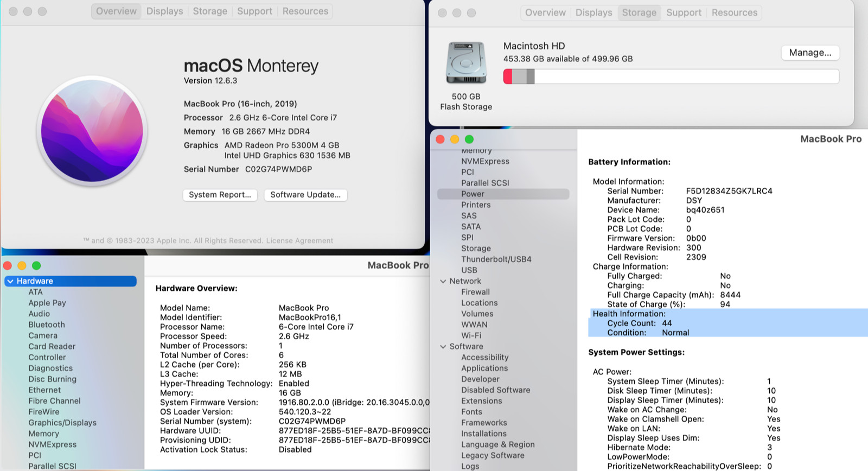Select Fibre Channel in the sidebar

click(x=54, y=400)
